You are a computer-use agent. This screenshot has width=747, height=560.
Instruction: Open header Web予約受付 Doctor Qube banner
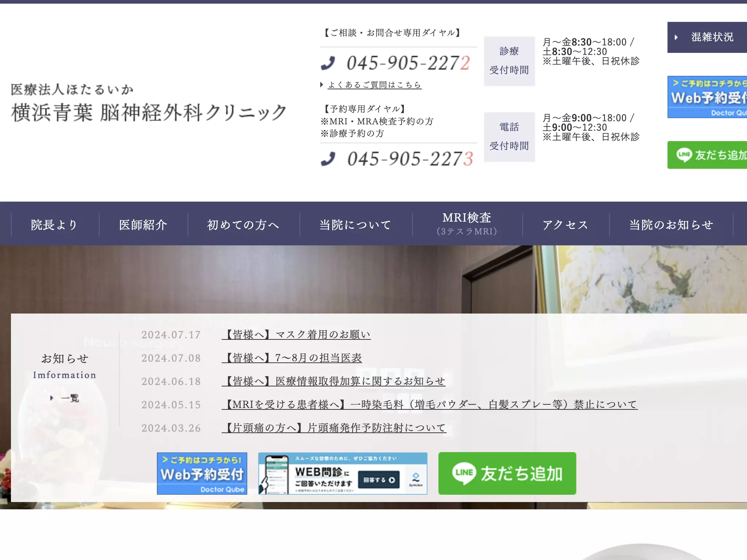(x=707, y=97)
